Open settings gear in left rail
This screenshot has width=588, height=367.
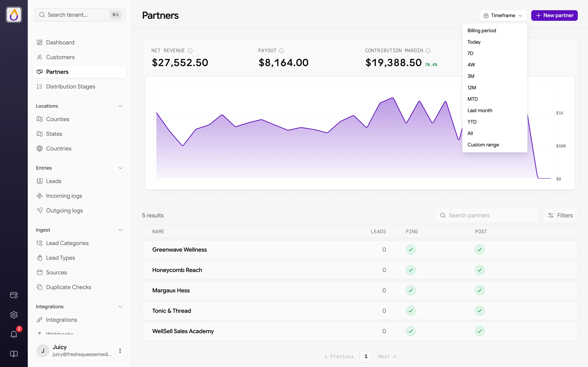pos(14,315)
